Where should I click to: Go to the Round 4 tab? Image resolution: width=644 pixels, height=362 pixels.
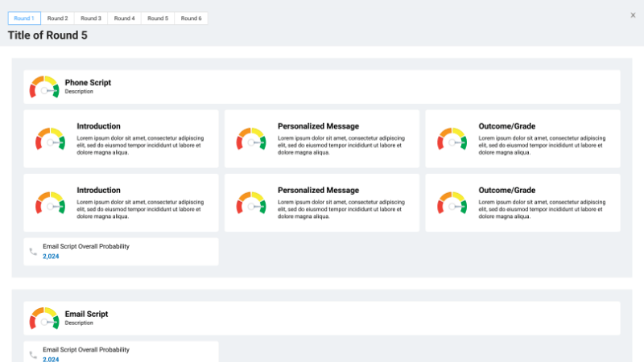pyautogui.click(x=124, y=18)
